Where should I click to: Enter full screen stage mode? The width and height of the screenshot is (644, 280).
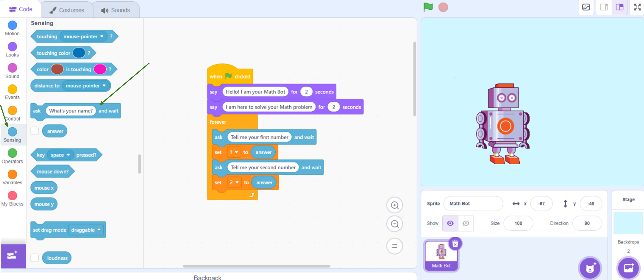(637, 7)
